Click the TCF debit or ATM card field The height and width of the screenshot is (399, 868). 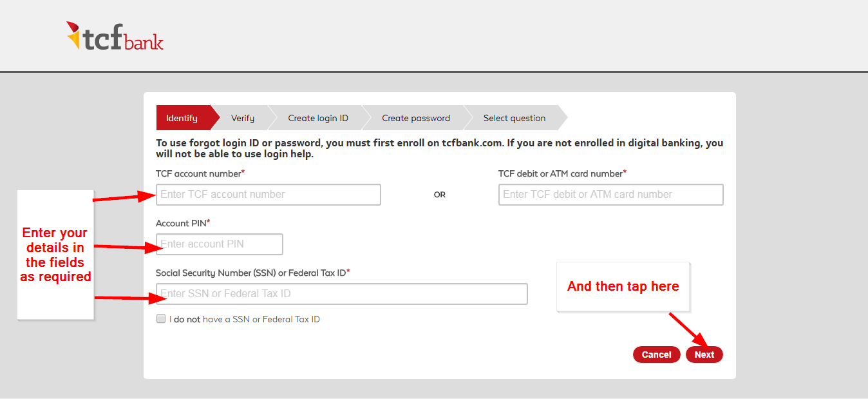pyautogui.click(x=610, y=194)
